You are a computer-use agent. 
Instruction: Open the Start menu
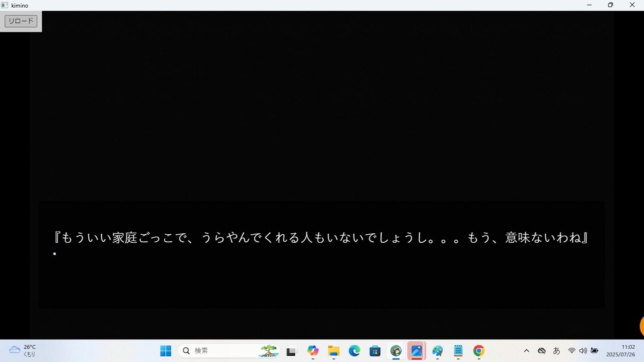click(165, 351)
